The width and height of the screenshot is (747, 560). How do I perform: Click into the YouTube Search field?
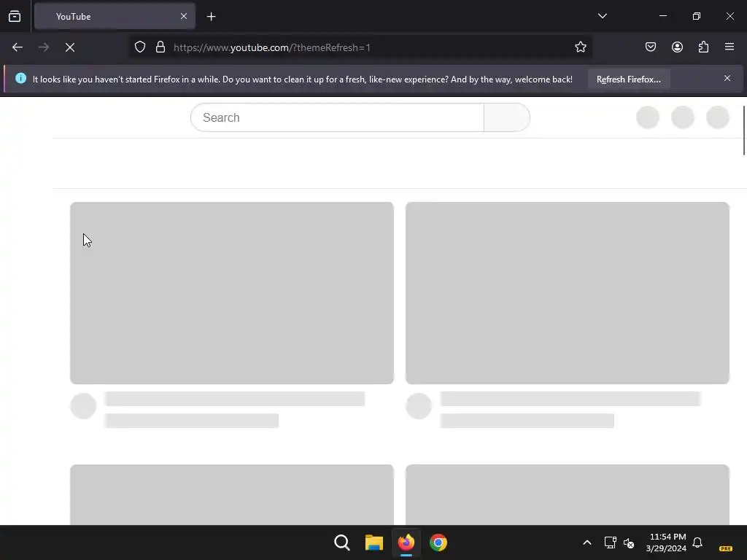pyautogui.click(x=337, y=117)
